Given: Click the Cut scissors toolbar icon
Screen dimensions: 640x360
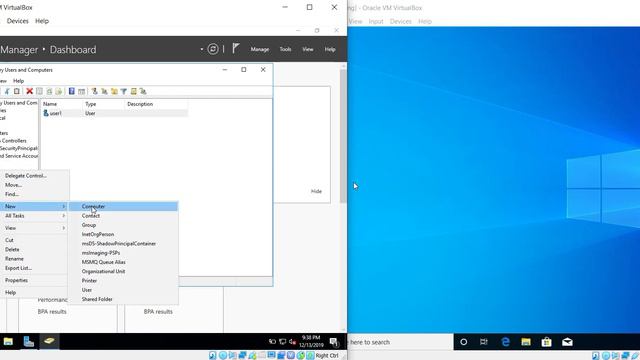Looking at the screenshot, I should pyautogui.click(x=7, y=91).
